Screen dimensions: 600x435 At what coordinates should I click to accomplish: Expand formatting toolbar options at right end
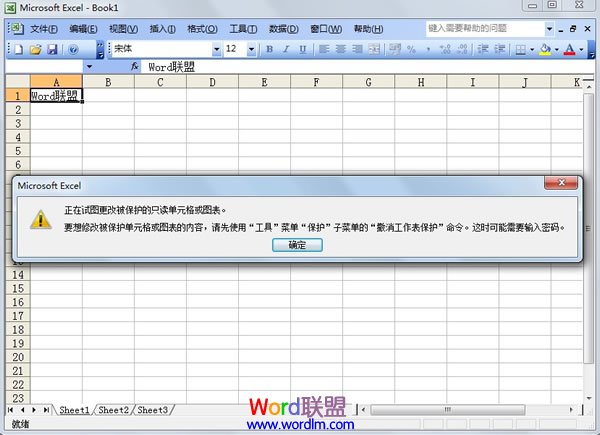(591, 50)
